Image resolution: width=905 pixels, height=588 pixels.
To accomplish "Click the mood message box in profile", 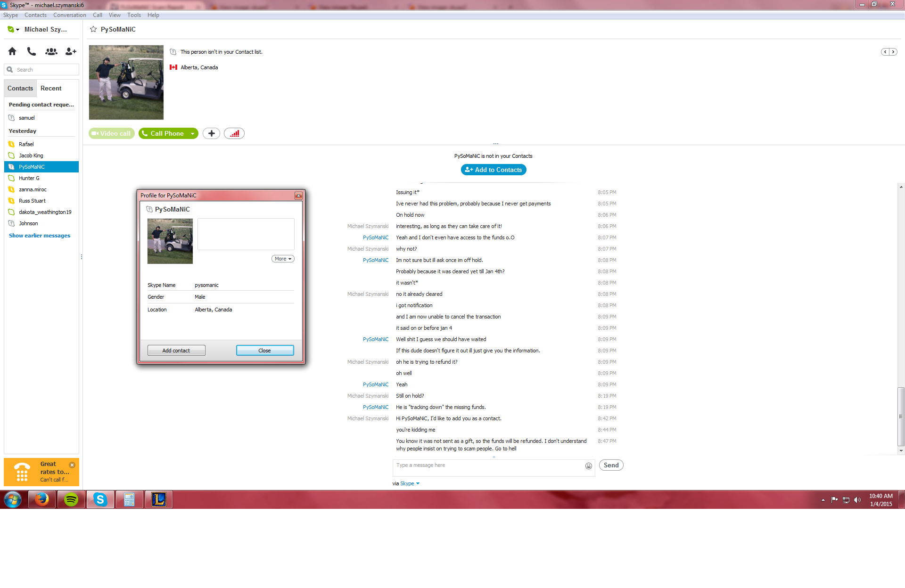I will [246, 234].
